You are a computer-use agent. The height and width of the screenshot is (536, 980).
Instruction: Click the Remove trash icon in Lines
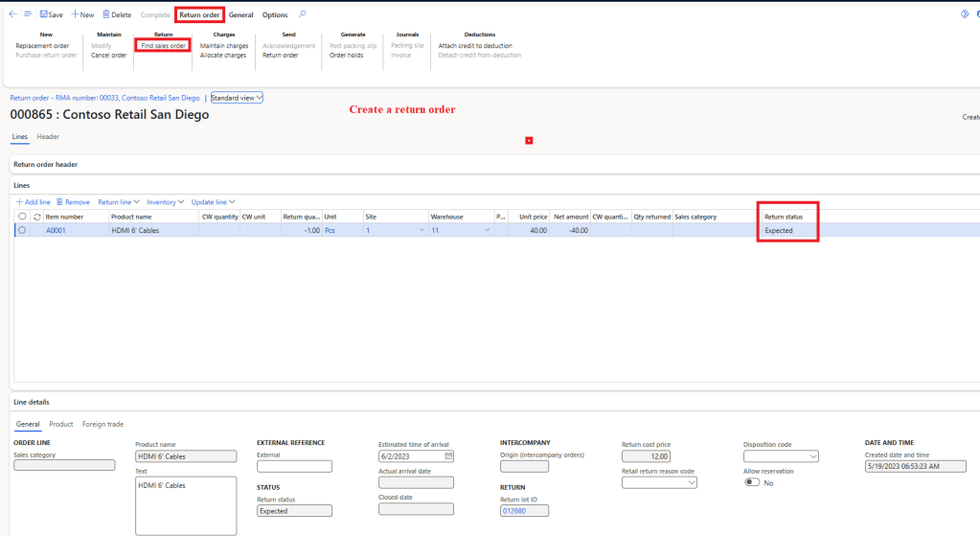tap(59, 202)
